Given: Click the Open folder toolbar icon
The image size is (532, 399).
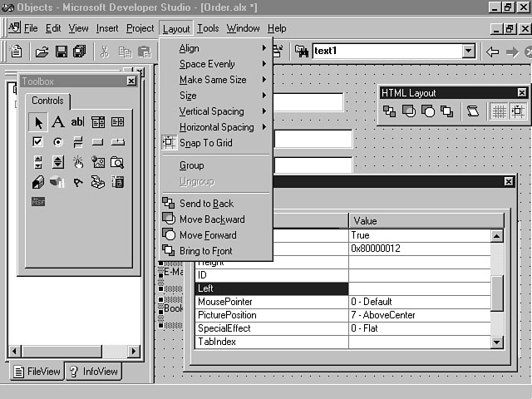Looking at the screenshot, I should tap(42, 52).
